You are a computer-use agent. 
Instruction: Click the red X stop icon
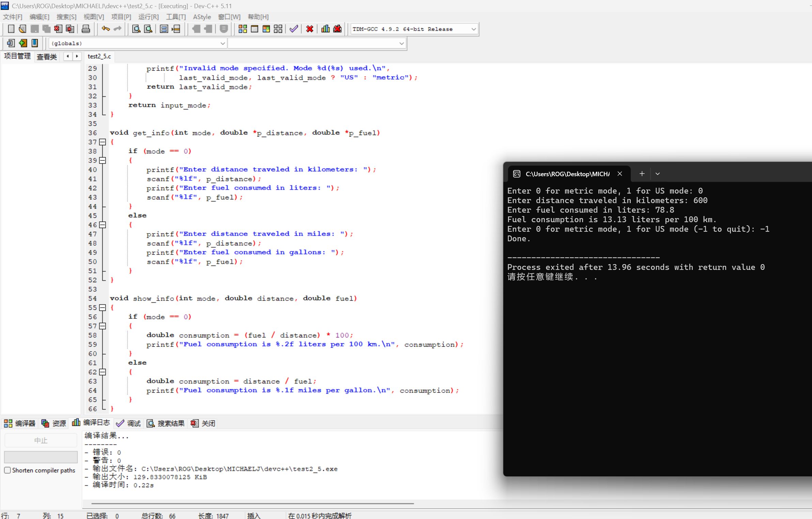(x=309, y=29)
